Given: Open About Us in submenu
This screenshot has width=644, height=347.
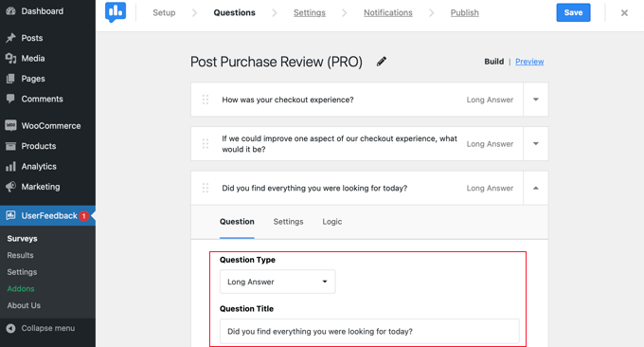Looking at the screenshot, I should [24, 305].
